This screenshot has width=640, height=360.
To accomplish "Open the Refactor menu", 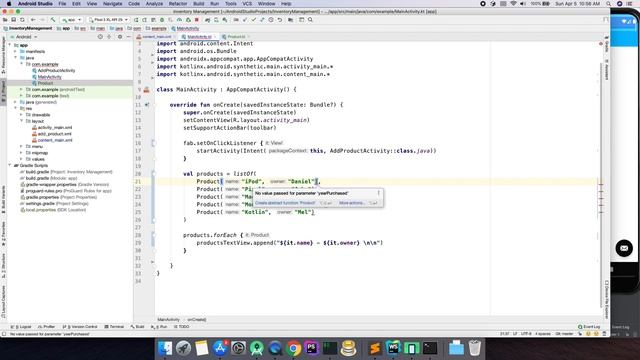I will [178, 3].
